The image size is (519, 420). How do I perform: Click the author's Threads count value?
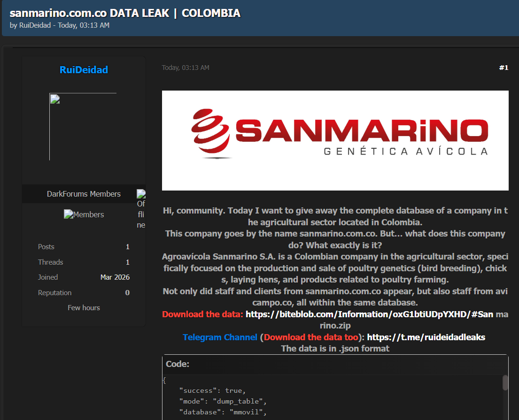pos(127,262)
